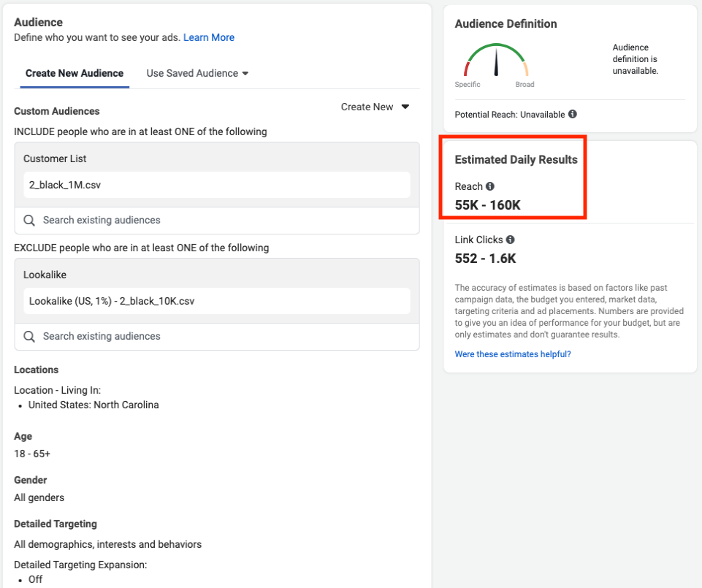
Task: Click 'Were these estimates helpful?' link
Action: 513,354
